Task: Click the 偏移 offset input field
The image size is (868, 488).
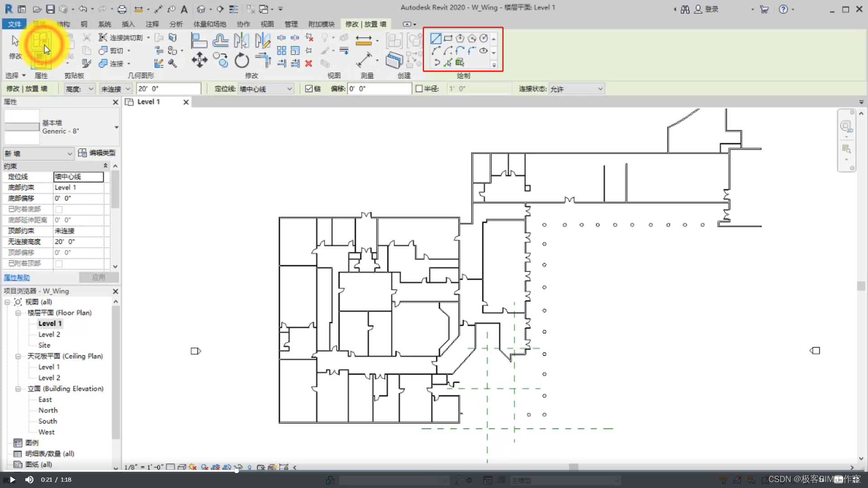Action: pyautogui.click(x=379, y=89)
